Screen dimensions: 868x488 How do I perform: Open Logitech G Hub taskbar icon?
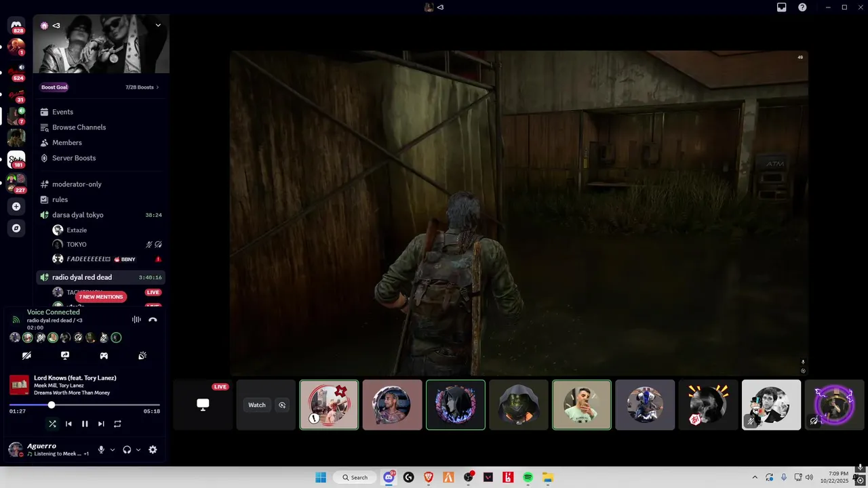(408, 477)
